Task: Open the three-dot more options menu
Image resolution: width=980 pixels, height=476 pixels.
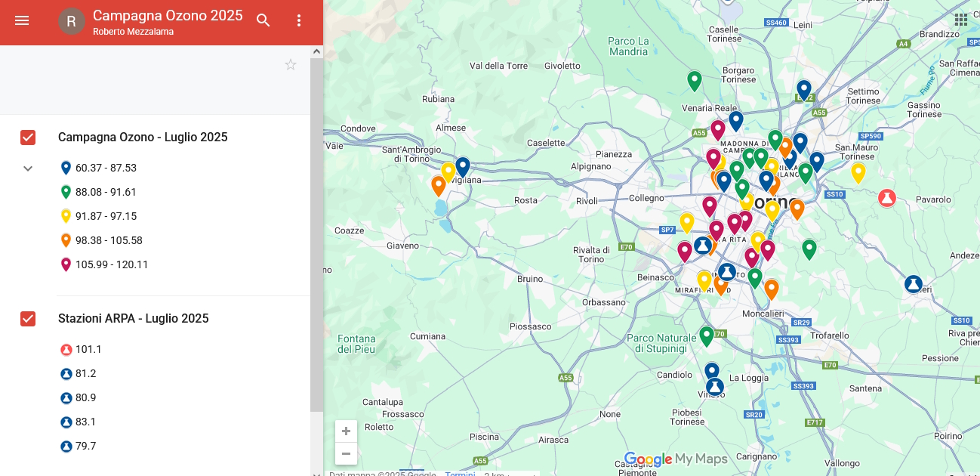Action: [299, 21]
